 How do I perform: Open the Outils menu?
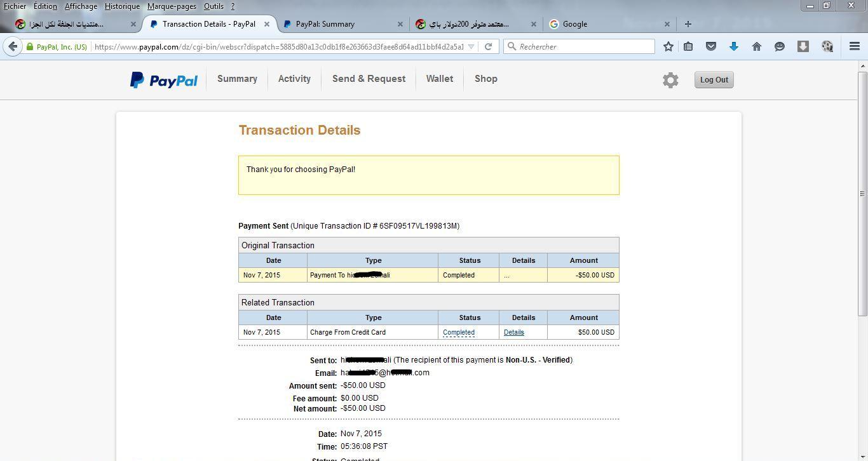[x=214, y=6]
